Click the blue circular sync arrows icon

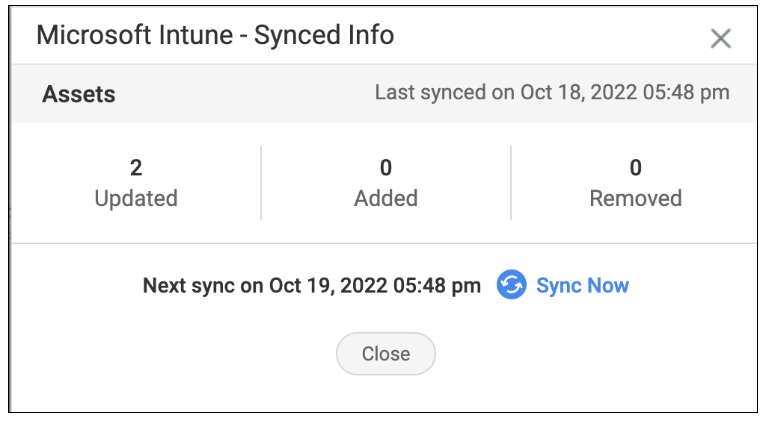511,285
